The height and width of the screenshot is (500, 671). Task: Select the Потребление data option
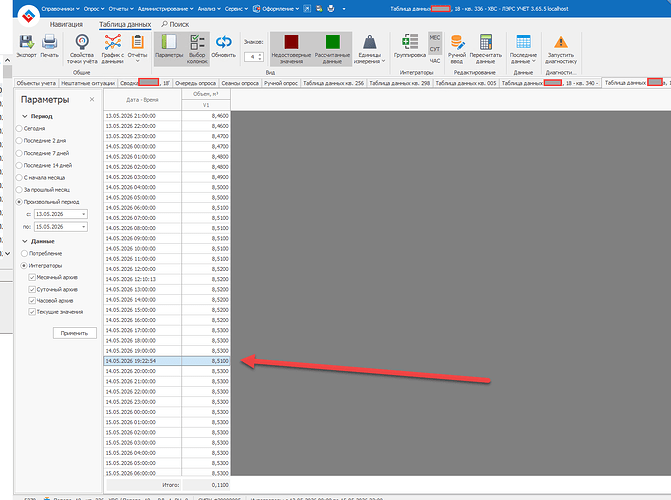tap(24, 253)
